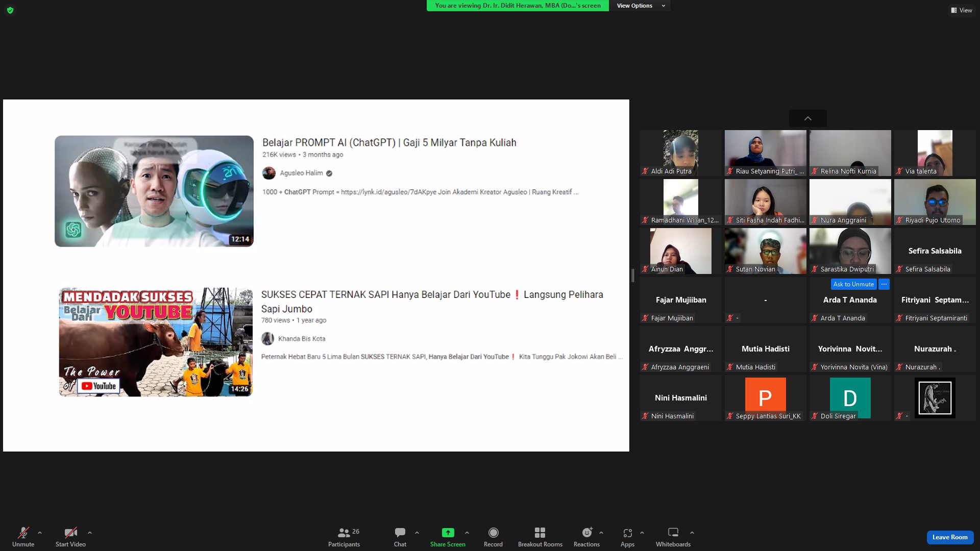Click the SUKSES CEPAT TERNAK SAPI video title
This screenshot has height=551, width=980.
[x=432, y=302]
